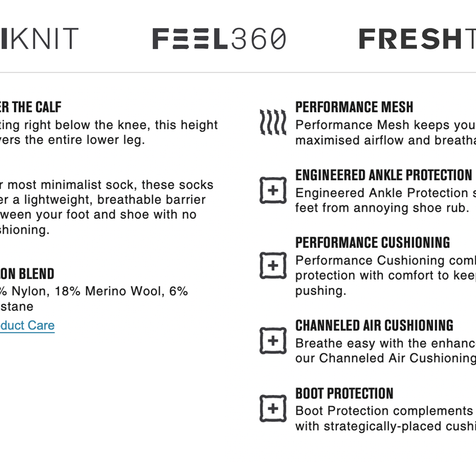This screenshot has height=476, width=476.
Task: Click the Over The Calf heading
Action: (x=31, y=107)
